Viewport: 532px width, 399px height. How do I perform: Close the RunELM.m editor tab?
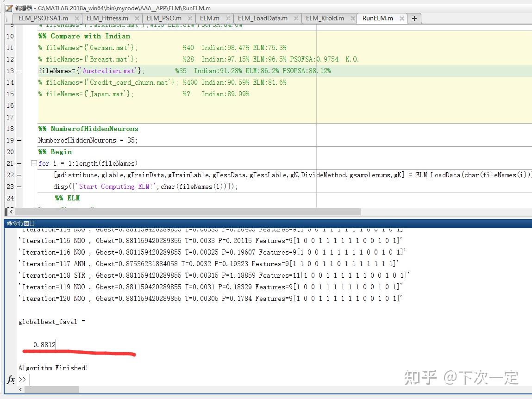point(402,19)
